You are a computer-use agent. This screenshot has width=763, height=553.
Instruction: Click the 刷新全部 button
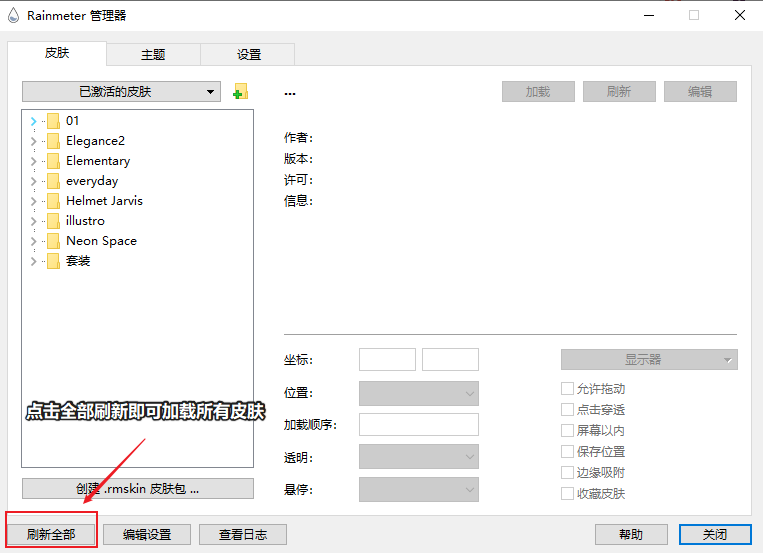click(51, 535)
